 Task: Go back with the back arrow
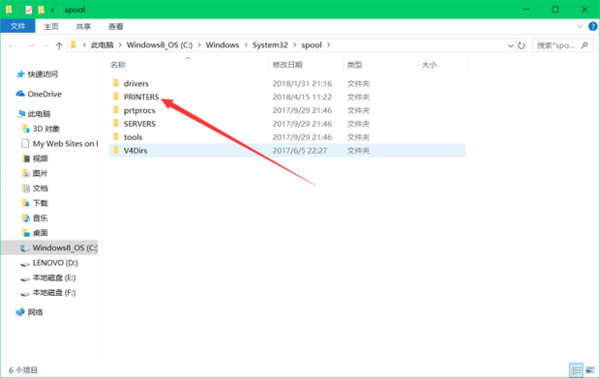coord(12,46)
